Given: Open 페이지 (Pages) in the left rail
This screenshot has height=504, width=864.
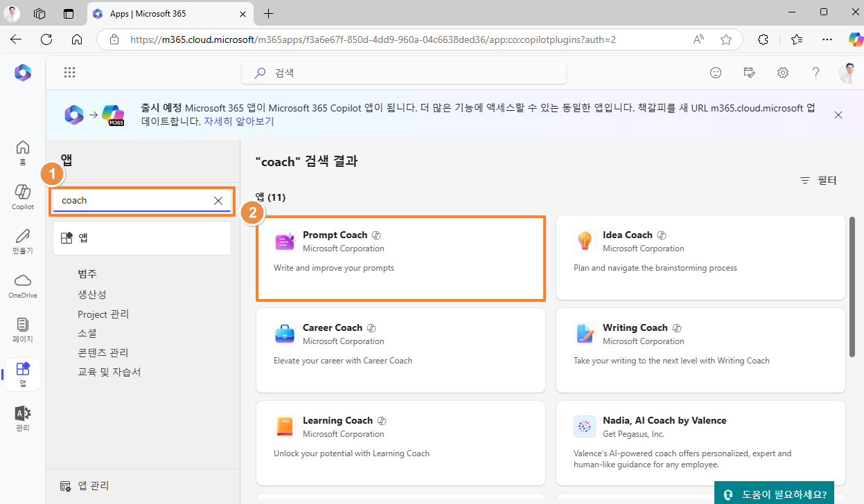Looking at the screenshot, I should click(x=23, y=330).
